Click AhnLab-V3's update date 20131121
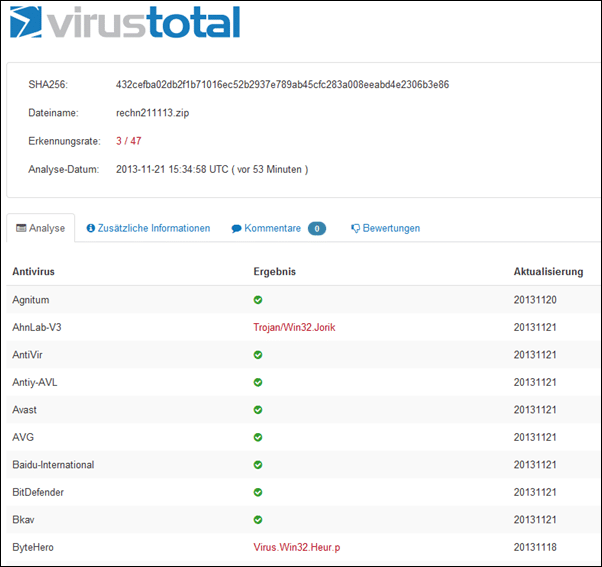Screen dimensions: 602x567 click(x=535, y=327)
